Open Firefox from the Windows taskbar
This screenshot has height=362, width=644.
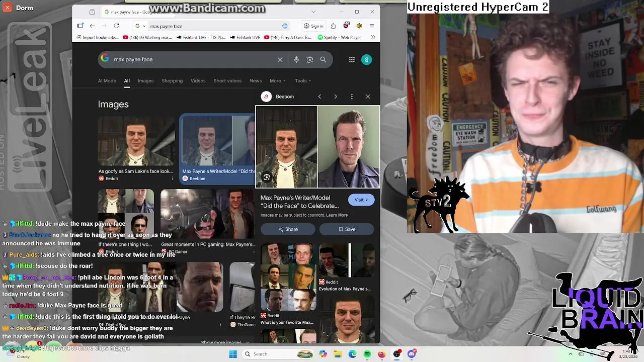point(382,354)
